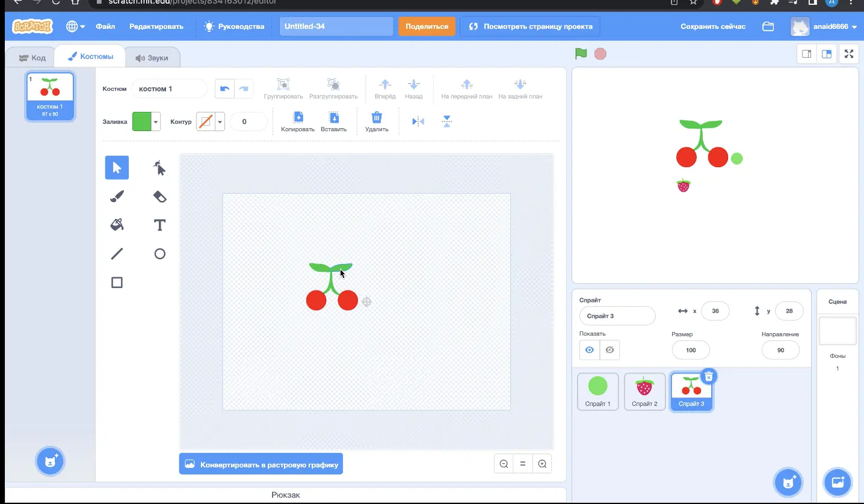Click Сохранить сейчас

pyautogui.click(x=713, y=26)
